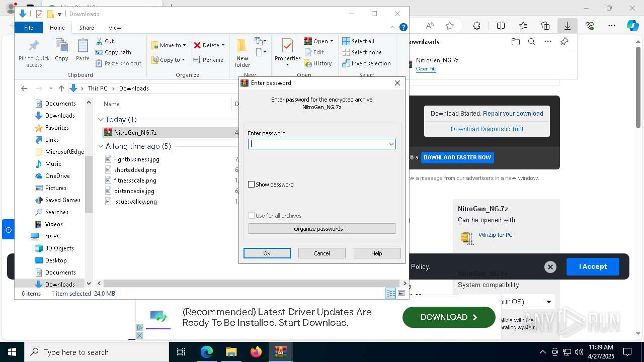Click Edge favorites star icon
Screen dimensions: 644x362
(450, 26)
